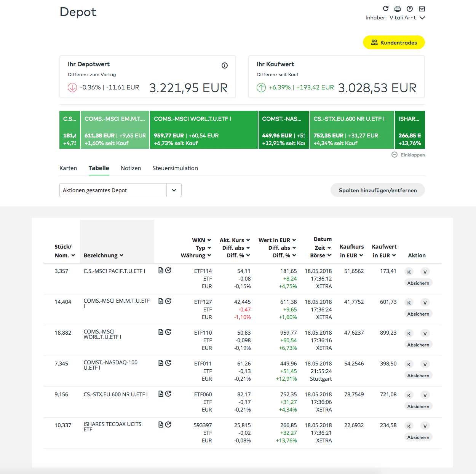Click Absichern for CS.-STX.EU.600 NR U.ETF I
This screenshot has width=476, height=474.
click(x=418, y=406)
